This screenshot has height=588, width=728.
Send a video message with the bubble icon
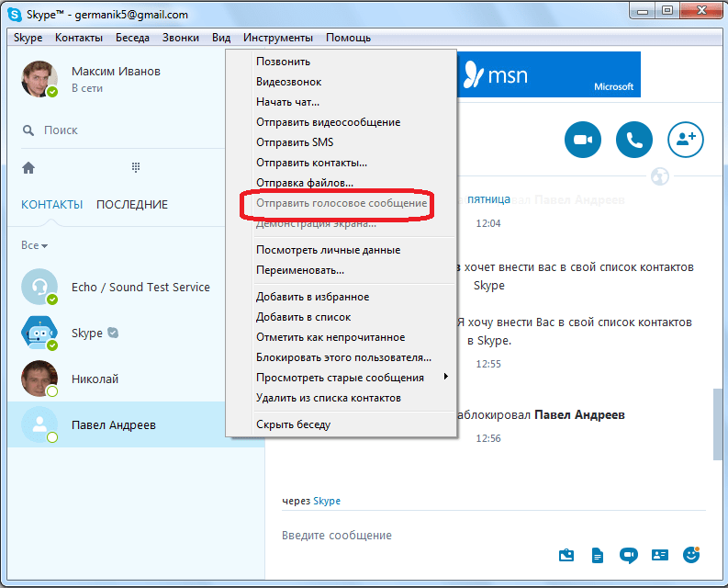pyautogui.click(x=628, y=555)
